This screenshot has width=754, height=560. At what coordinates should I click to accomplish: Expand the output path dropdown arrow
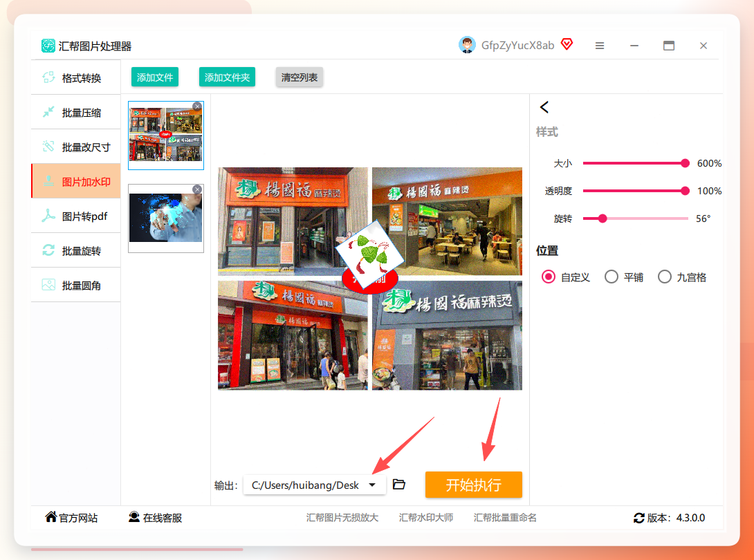point(372,485)
